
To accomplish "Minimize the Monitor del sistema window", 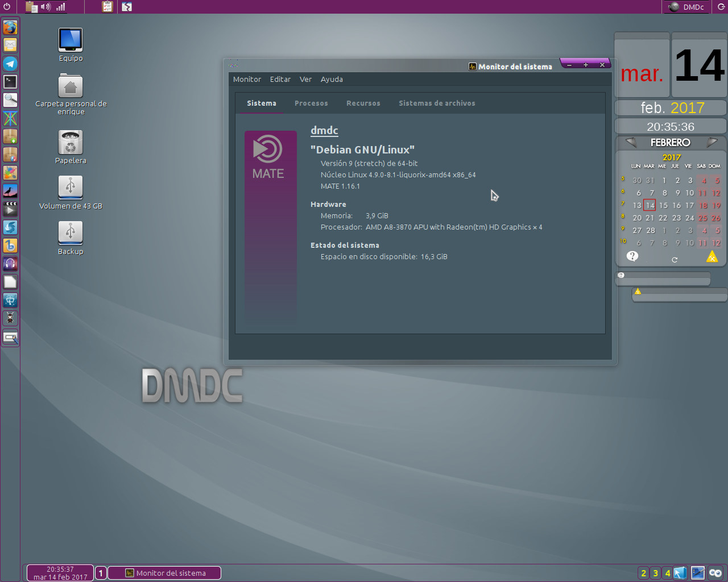I will pos(569,65).
